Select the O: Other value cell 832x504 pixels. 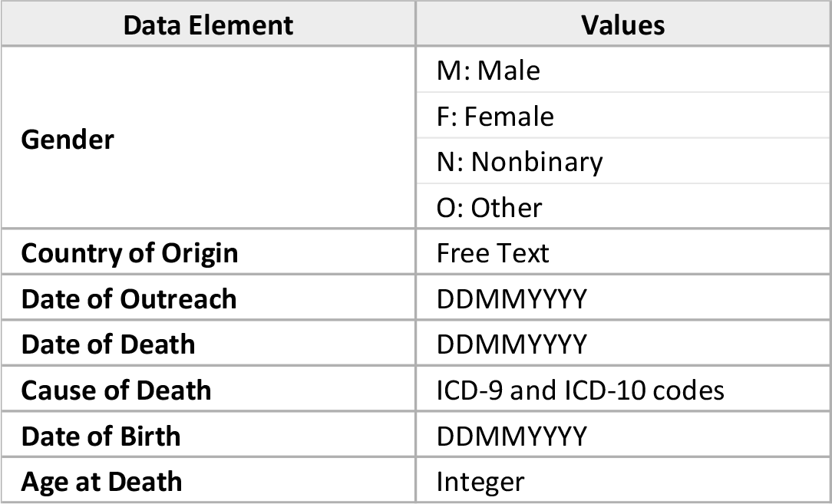coord(623,206)
